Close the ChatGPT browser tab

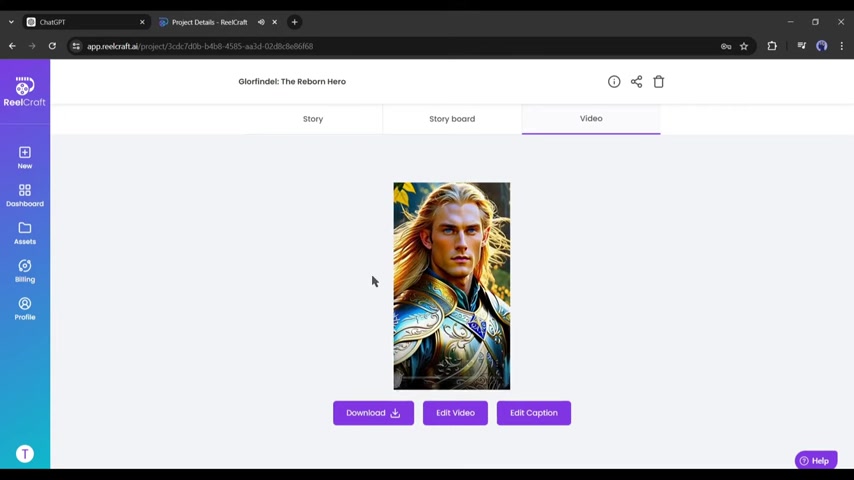(x=142, y=22)
